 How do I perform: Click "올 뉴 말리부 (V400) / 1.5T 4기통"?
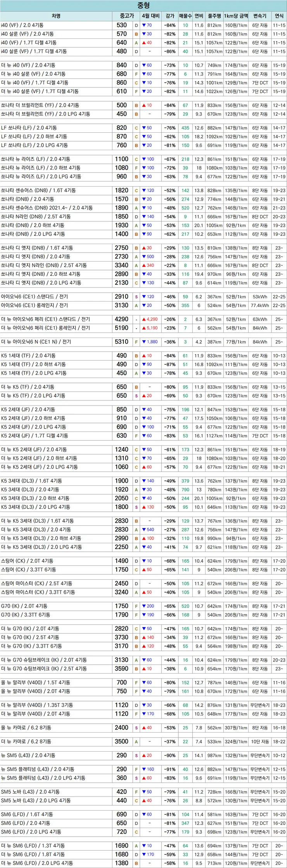[35, 683]
